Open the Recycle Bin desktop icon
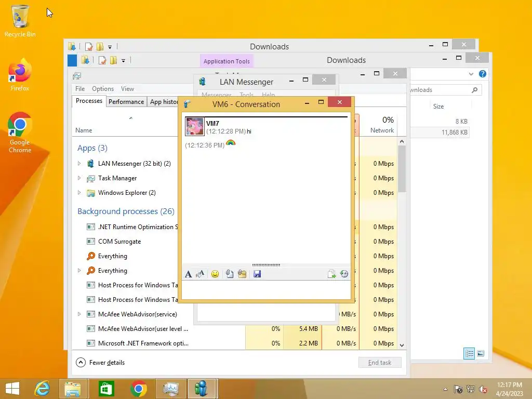 (x=20, y=21)
